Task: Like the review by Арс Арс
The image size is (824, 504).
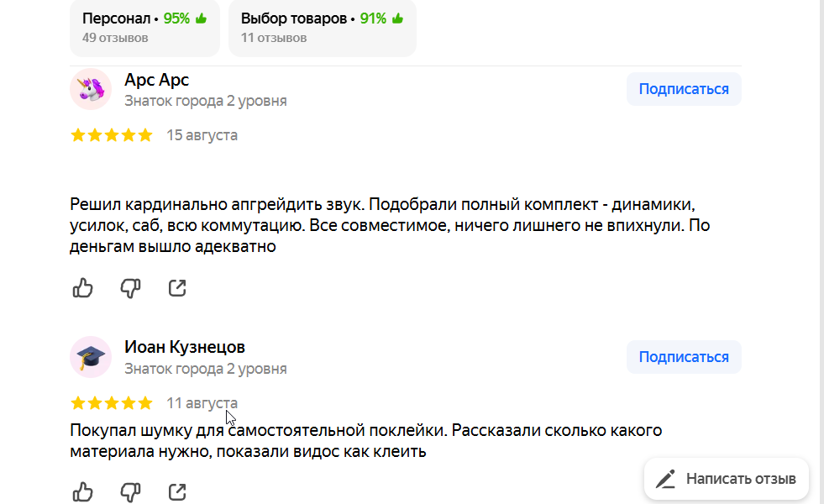Action: [x=82, y=288]
